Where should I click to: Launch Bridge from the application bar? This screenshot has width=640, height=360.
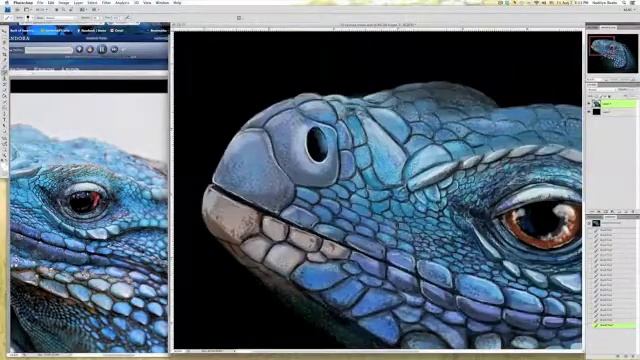(18, 10)
